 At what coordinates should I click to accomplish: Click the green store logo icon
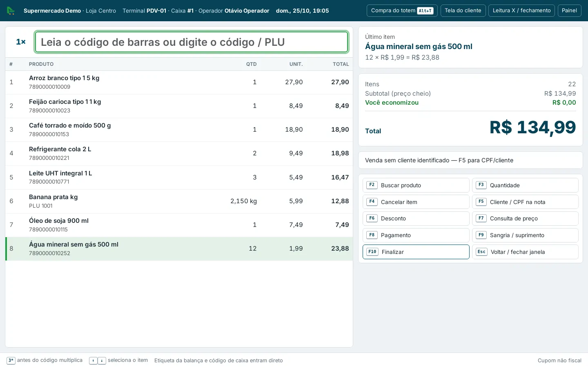[11, 11]
